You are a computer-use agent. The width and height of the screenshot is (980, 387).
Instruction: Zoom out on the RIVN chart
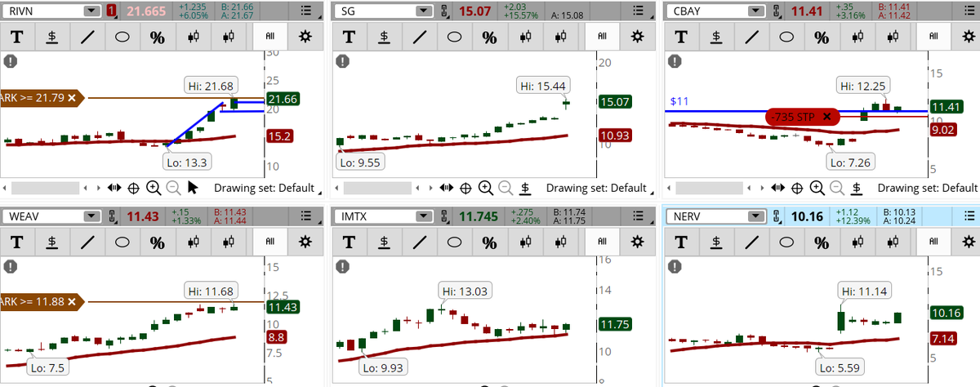[x=173, y=188]
